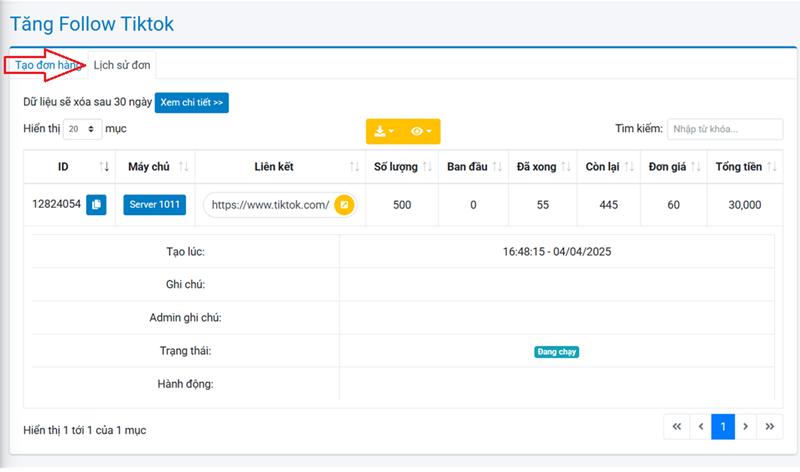
Task: Copy order ID 12824054
Action: [x=96, y=205]
